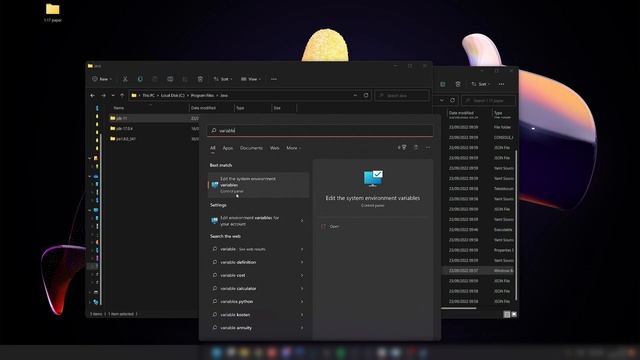Viewport: 640px width, 360px height.
Task: Click the Cut icon in Java window toolbar
Action: click(125, 79)
